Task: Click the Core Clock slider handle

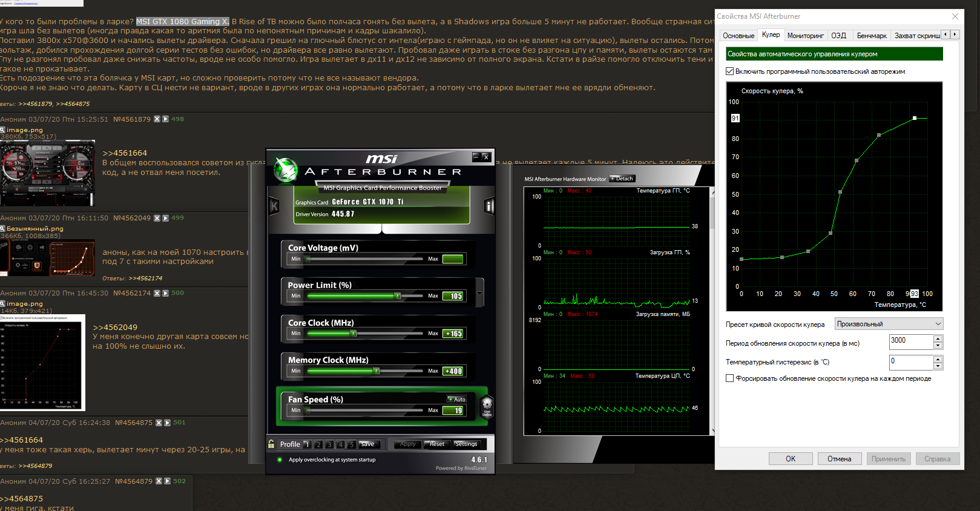Action: [354, 333]
